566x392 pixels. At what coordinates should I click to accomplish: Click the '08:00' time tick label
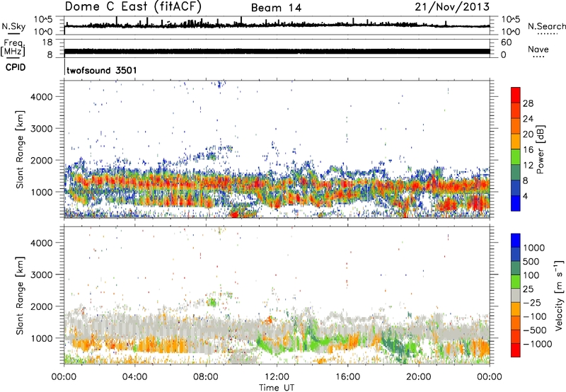click(x=206, y=377)
